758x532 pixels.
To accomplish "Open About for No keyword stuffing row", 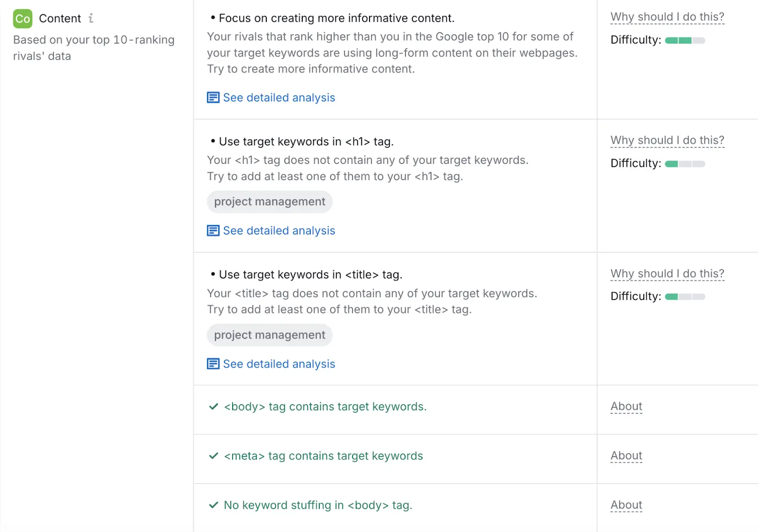I will coord(626,505).
